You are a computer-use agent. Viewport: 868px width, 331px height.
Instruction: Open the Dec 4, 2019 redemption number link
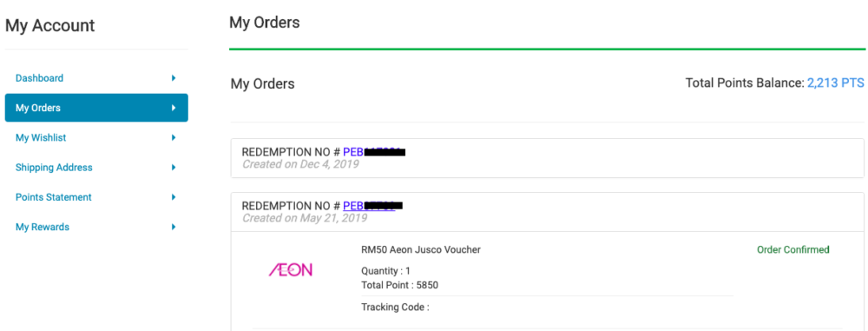click(x=374, y=152)
